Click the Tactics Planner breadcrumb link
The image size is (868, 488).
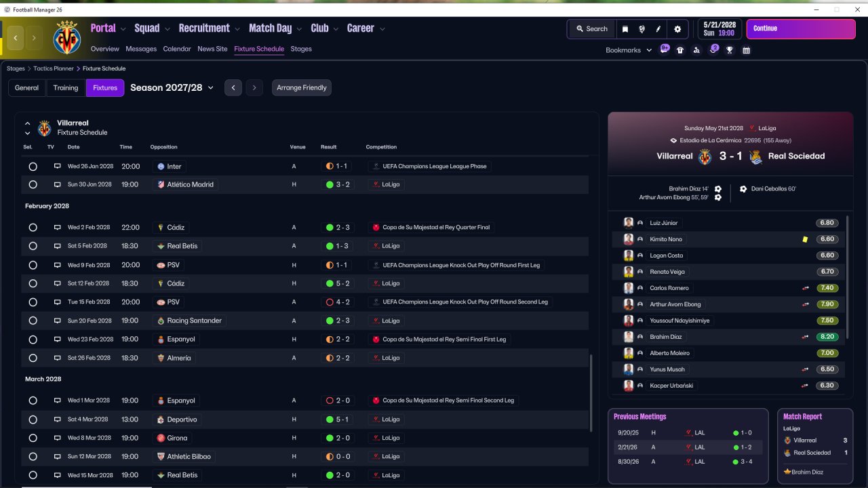[x=53, y=68]
